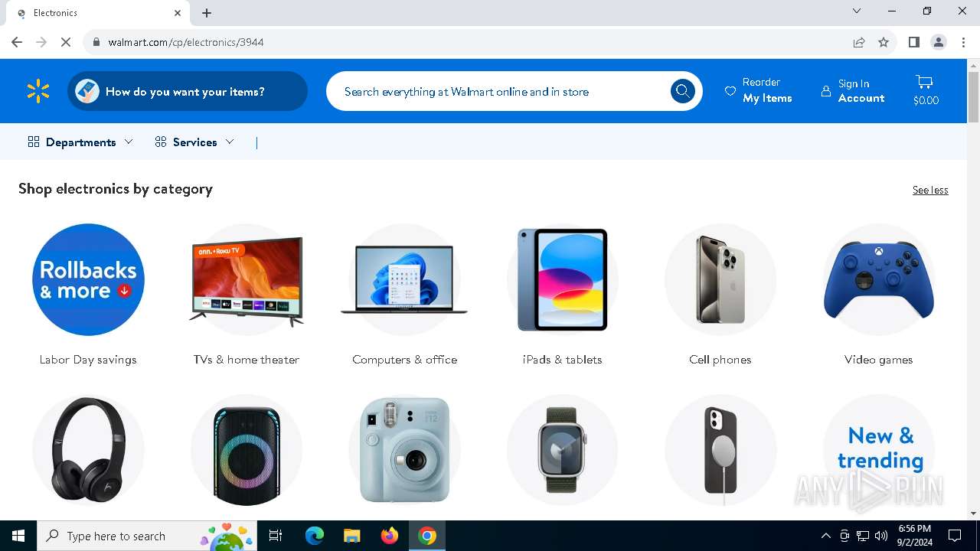Viewport: 980px width, 551px height.
Task: Select the headphones category image
Action: pos(88,450)
